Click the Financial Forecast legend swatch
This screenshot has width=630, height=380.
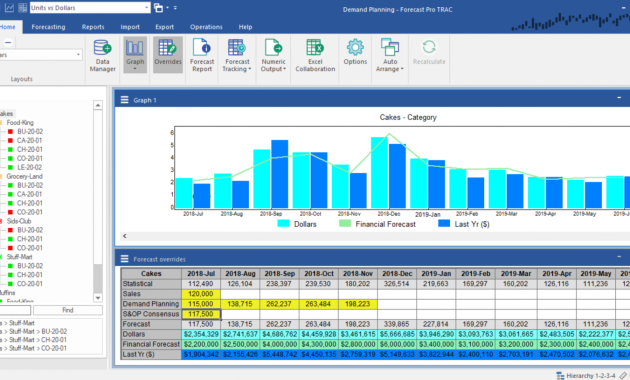click(345, 223)
